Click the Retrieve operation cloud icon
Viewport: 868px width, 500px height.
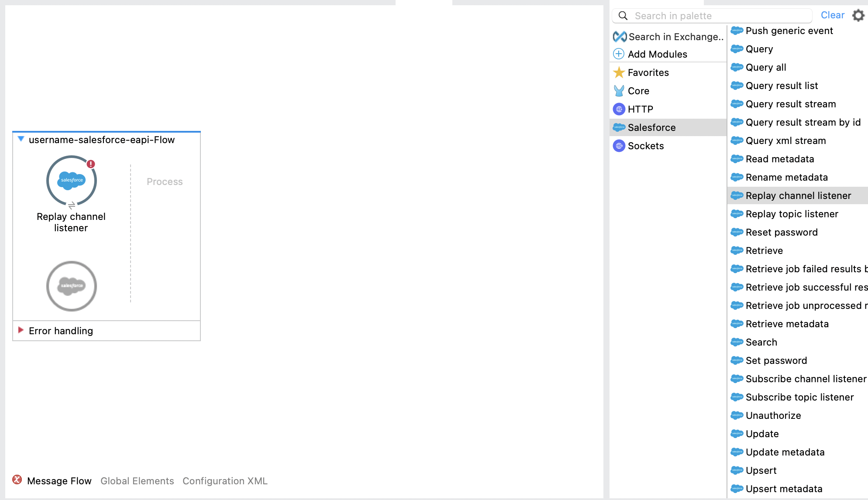[737, 250]
